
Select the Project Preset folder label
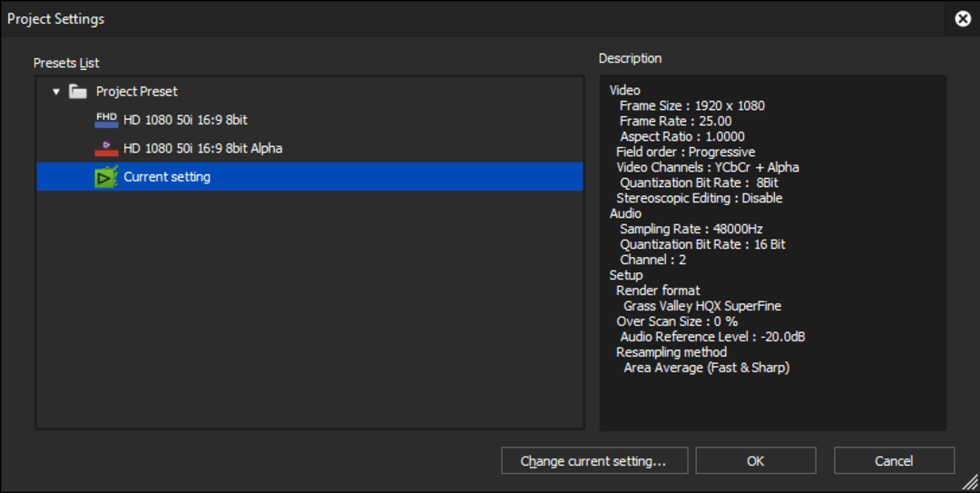tap(136, 92)
